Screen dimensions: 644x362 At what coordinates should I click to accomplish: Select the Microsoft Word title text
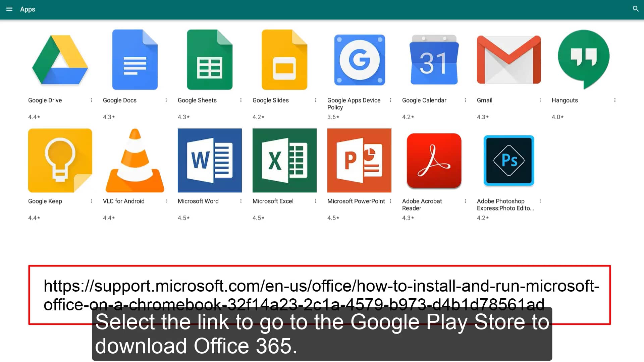(198, 201)
